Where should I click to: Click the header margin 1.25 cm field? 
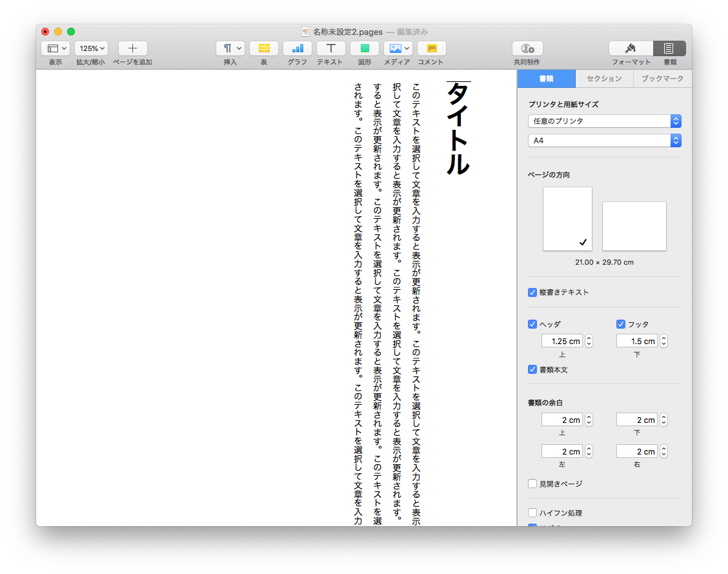point(561,341)
